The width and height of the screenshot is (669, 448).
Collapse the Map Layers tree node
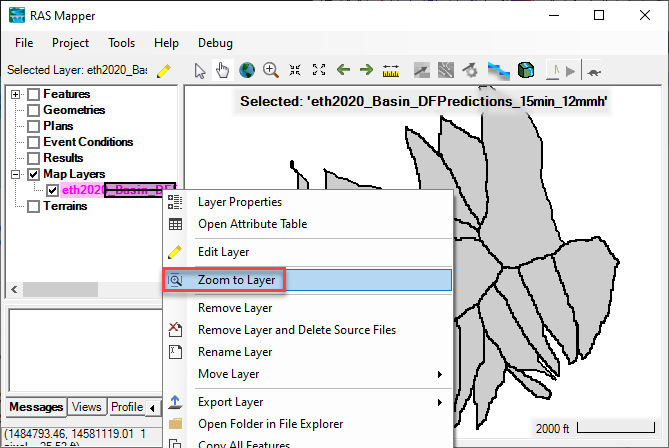tap(17, 174)
